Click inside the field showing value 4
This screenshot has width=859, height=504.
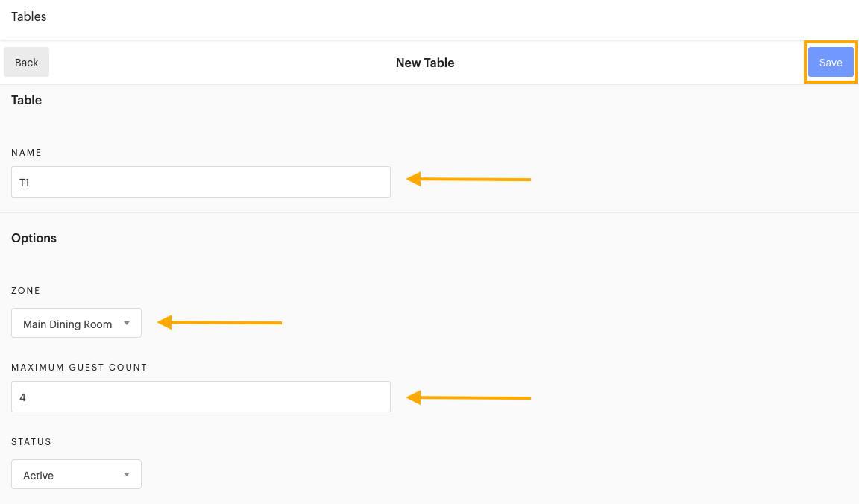(x=201, y=397)
